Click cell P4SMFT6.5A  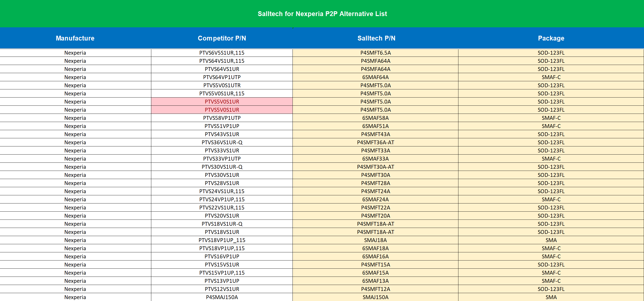(x=375, y=53)
